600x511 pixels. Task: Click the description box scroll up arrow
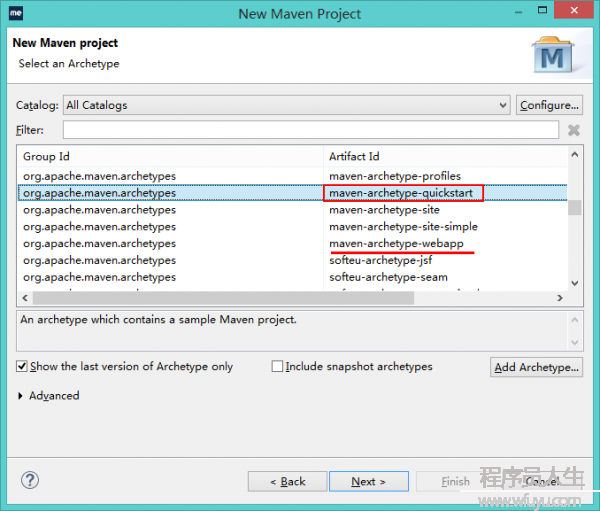coord(574,320)
